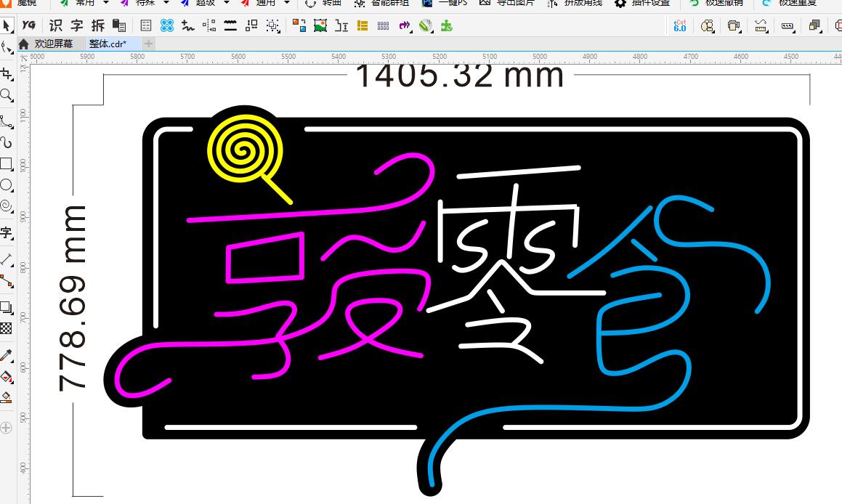The width and height of the screenshot is (842, 504).
Task: Click the swap squares arrows icon
Action: (x=251, y=25)
